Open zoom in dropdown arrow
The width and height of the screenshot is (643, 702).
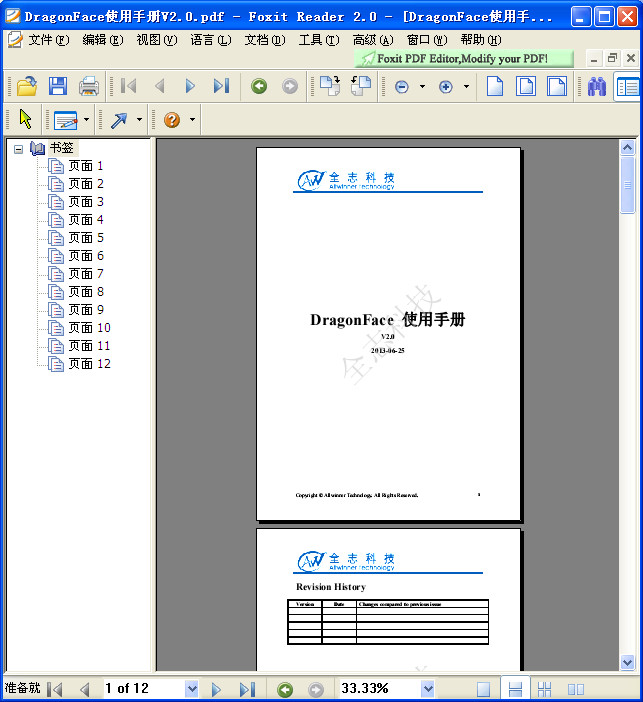click(x=466, y=86)
